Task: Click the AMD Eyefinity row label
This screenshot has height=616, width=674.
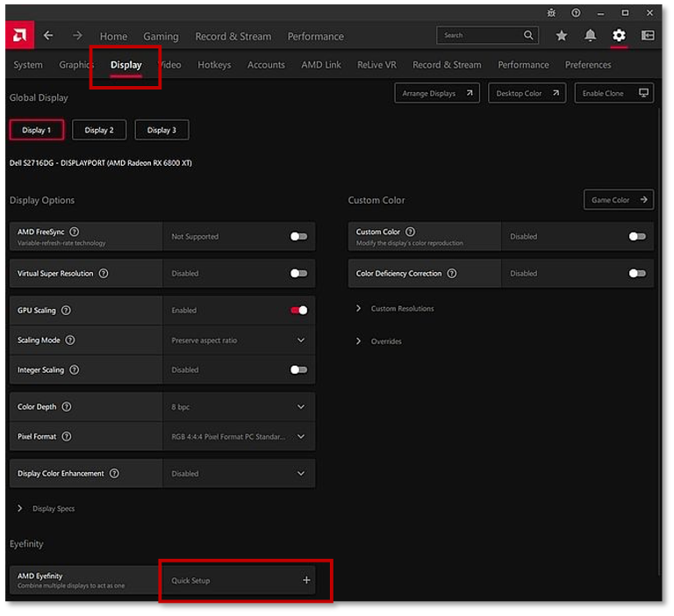Action: click(x=85, y=580)
